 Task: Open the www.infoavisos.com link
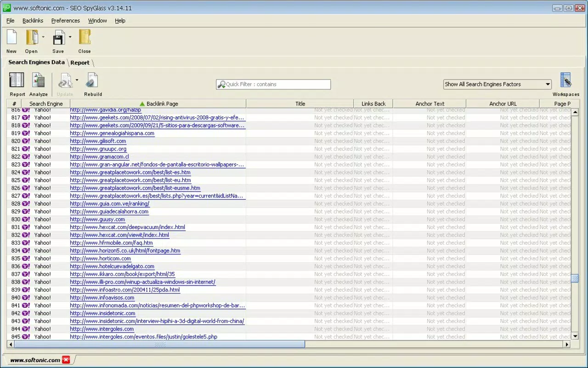pos(102,297)
